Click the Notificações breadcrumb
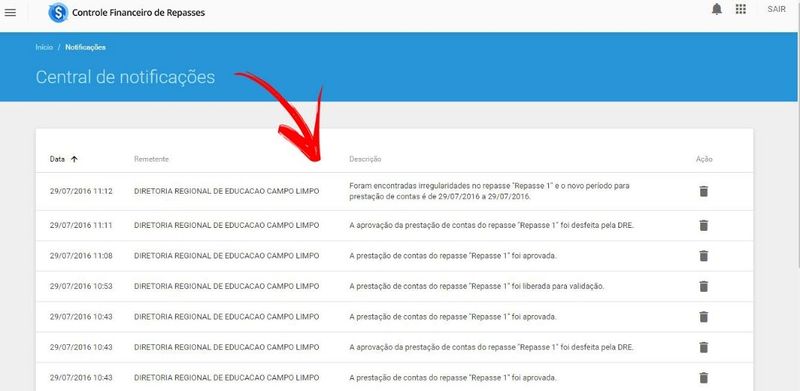800x391 pixels. pyautogui.click(x=85, y=47)
